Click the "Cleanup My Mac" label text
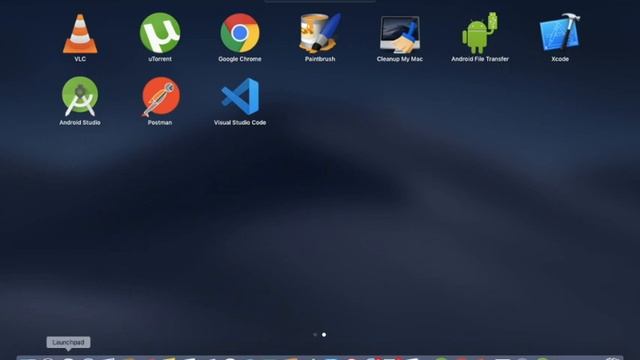Screen dimensions: 640x360 point(400,59)
